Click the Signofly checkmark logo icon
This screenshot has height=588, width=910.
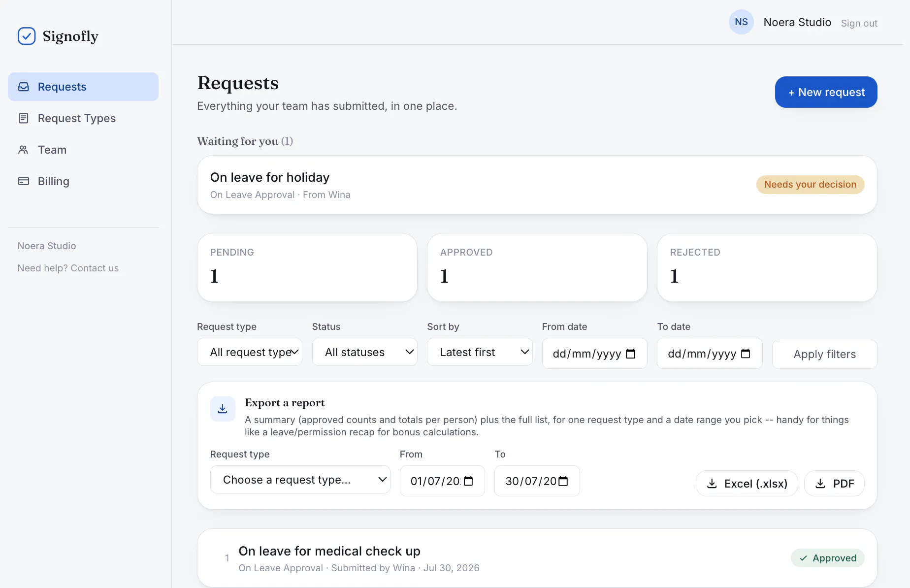click(27, 36)
